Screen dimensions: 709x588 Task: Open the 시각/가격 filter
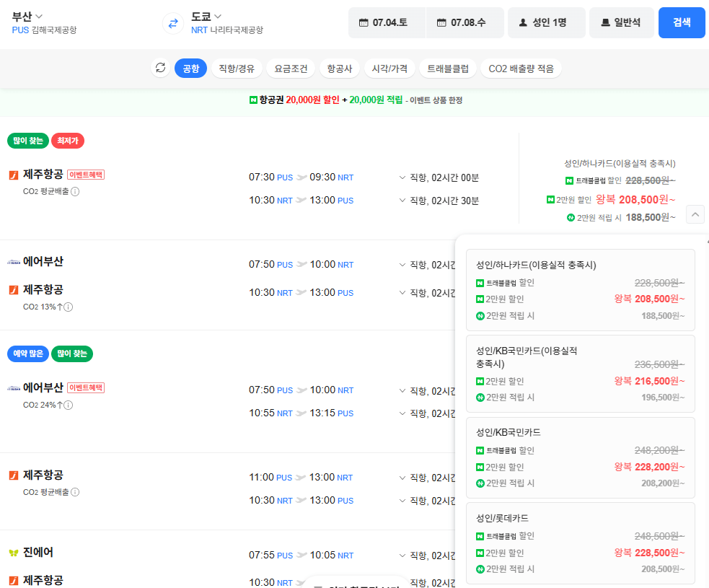pyautogui.click(x=389, y=69)
